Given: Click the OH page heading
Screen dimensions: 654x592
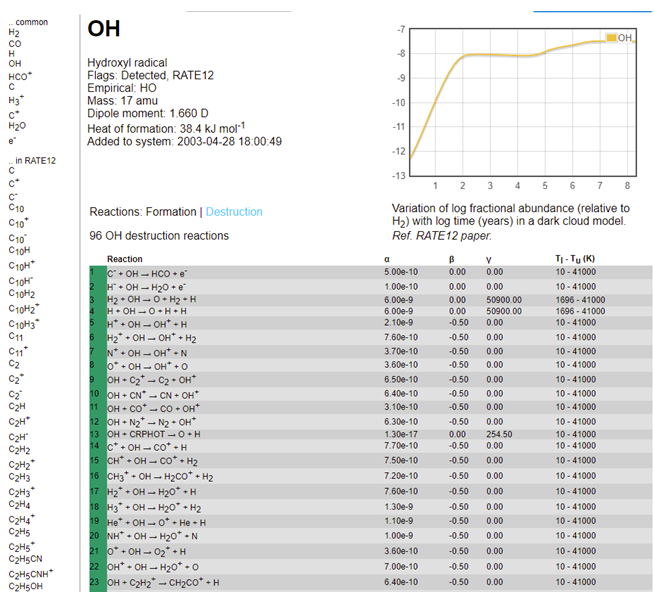Looking at the screenshot, I should (104, 29).
